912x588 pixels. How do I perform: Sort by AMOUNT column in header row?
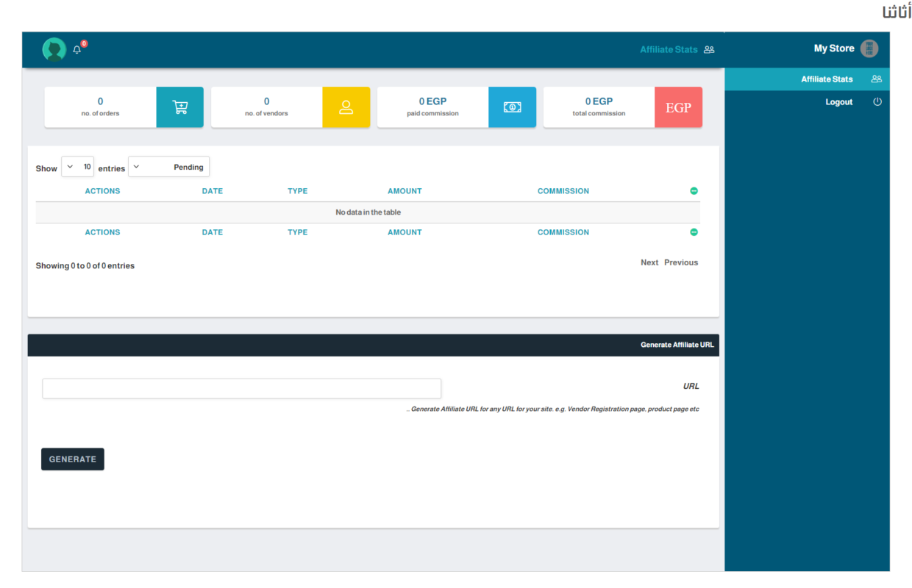coord(405,191)
